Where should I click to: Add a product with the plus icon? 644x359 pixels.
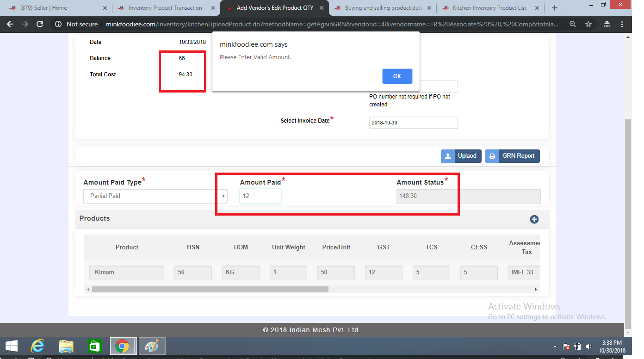pyautogui.click(x=534, y=219)
